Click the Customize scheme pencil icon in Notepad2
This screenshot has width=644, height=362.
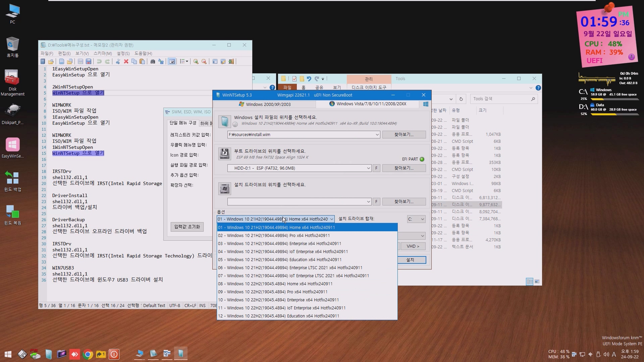coord(223,61)
